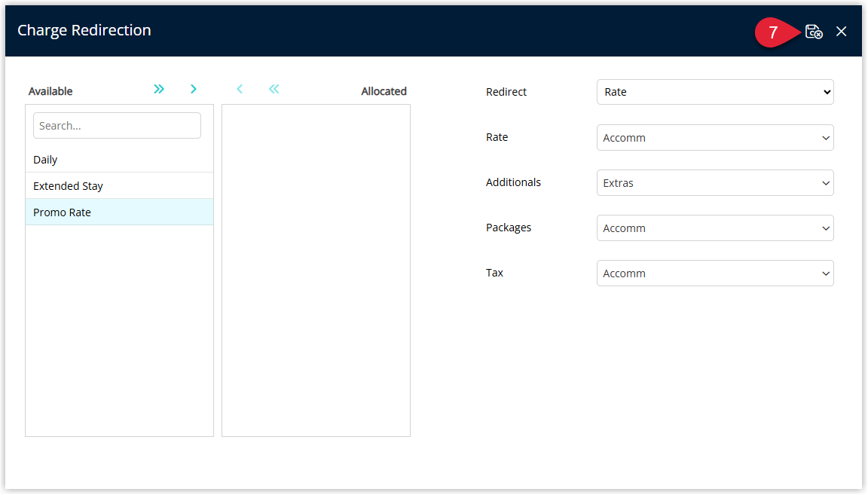Open the Rate dropdown showing Accomm

pos(714,137)
